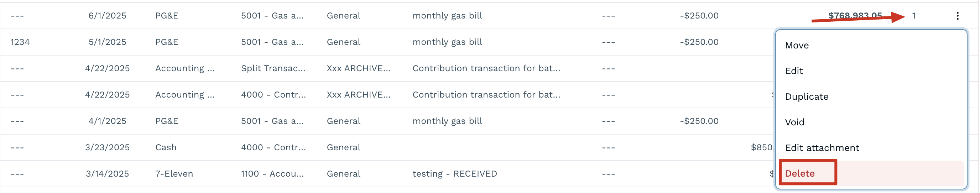980x193 pixels.
Task: Click PG&E payee in the 5/1/2025 row
Action: tap(167, 42)
